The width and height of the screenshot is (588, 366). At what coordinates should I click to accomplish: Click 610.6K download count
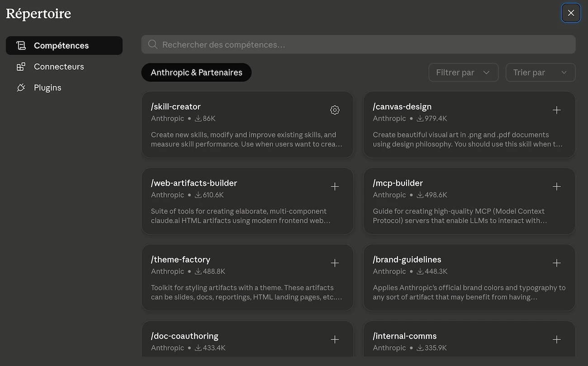coord(213,195)
